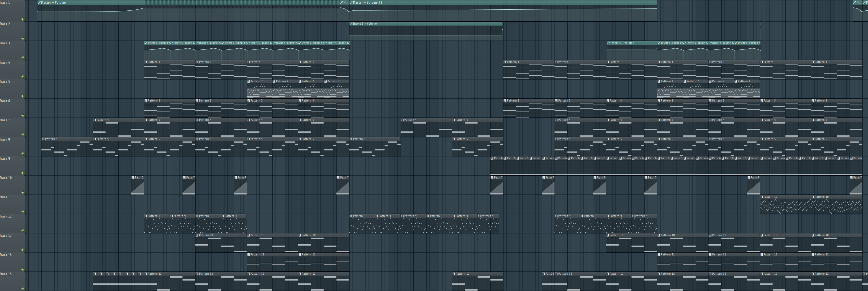Click the first Pattern 1 clip icon on Track 4
The height and width of the screenshot is (291, 868).
pyautogui.click(x=146, y=62)
